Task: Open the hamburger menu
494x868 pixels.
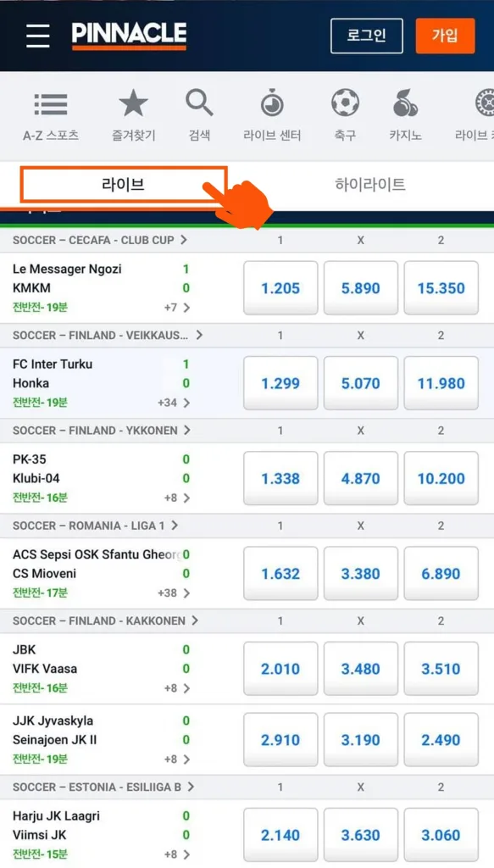Action: point(37,36)
